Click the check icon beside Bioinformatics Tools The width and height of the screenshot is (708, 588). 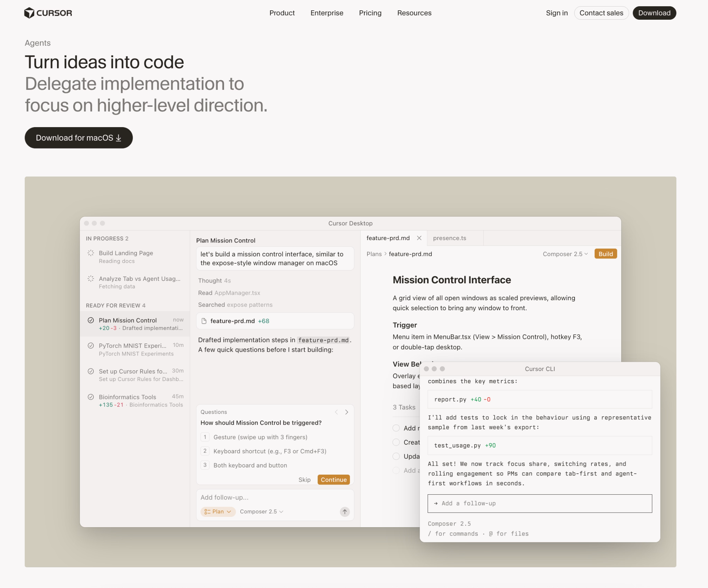[x=91, y=397]
